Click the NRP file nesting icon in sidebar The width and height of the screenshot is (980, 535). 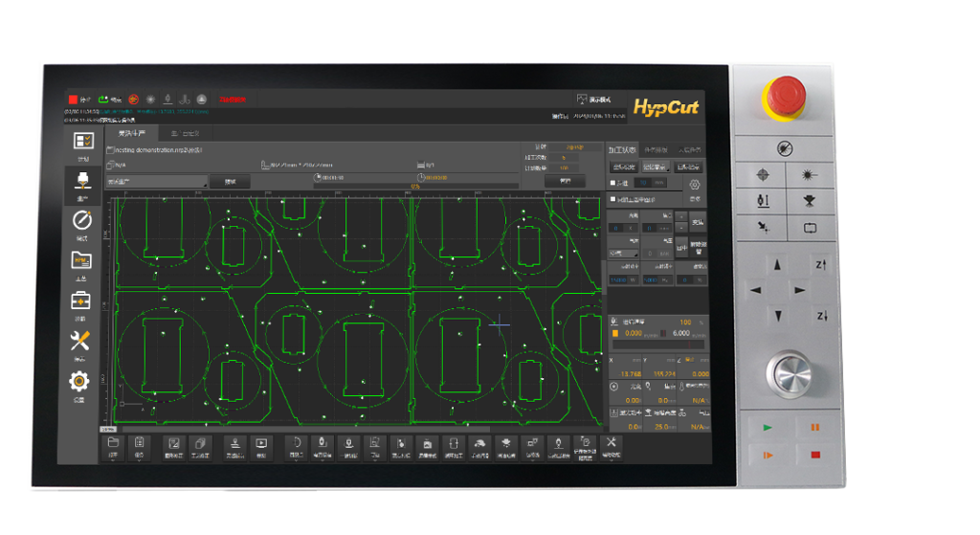click(x=80, y=260)
